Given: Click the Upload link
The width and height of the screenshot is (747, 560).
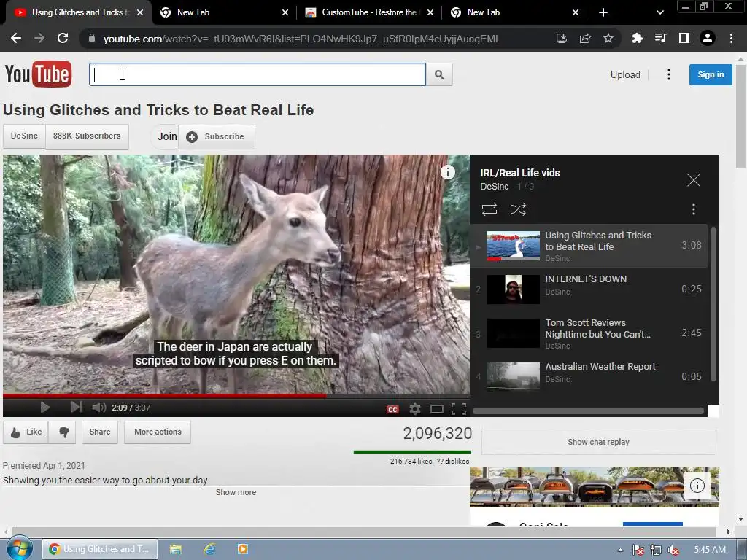Looking at the screenshot, I should click(625, 75).
